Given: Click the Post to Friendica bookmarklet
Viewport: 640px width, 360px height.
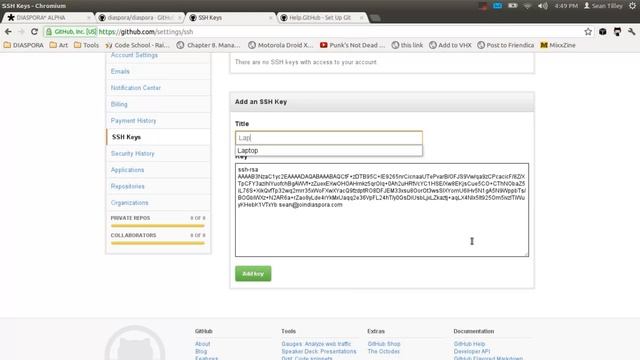Looking at the screenshot, I should (505, 45).
